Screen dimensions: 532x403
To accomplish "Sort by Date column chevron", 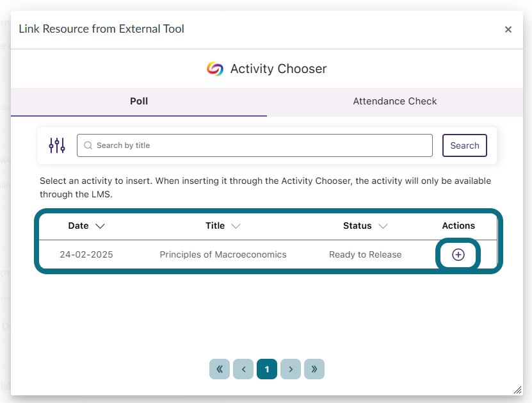I will (100, 226).
